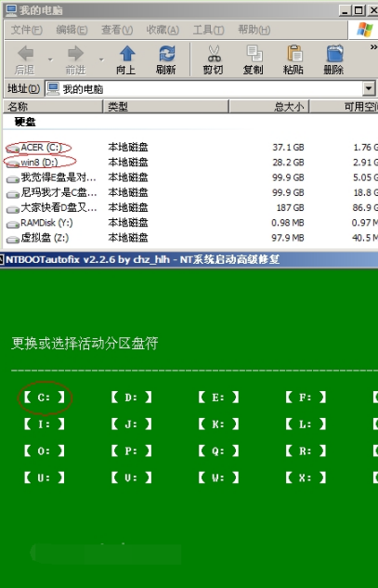
Task: Select the ACER (C:) drive name
Action: [41, 148]
